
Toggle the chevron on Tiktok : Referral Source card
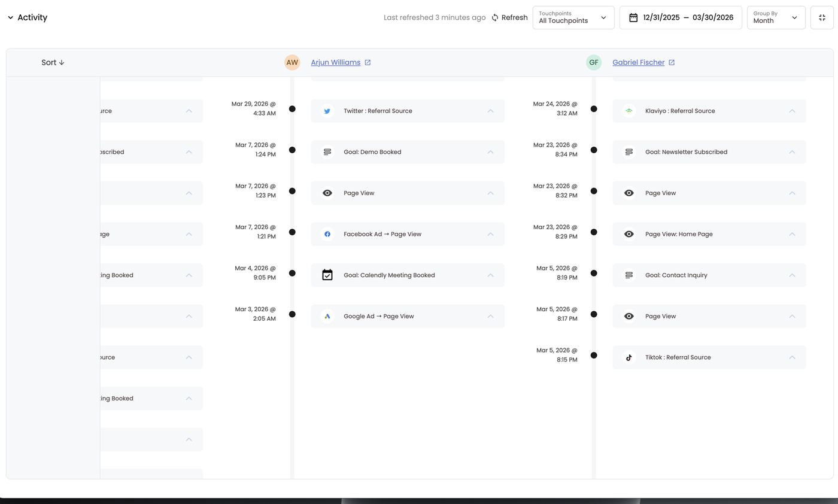[x=792, y=357]
